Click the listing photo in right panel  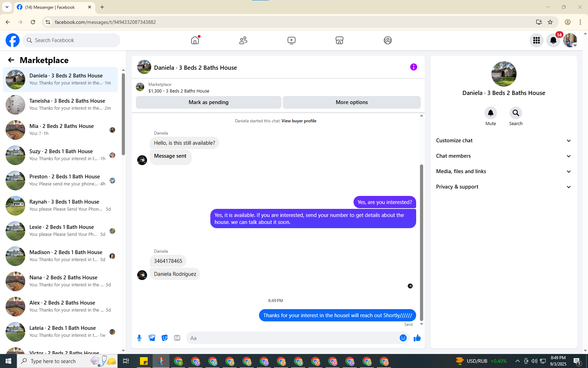click(504, 74)
